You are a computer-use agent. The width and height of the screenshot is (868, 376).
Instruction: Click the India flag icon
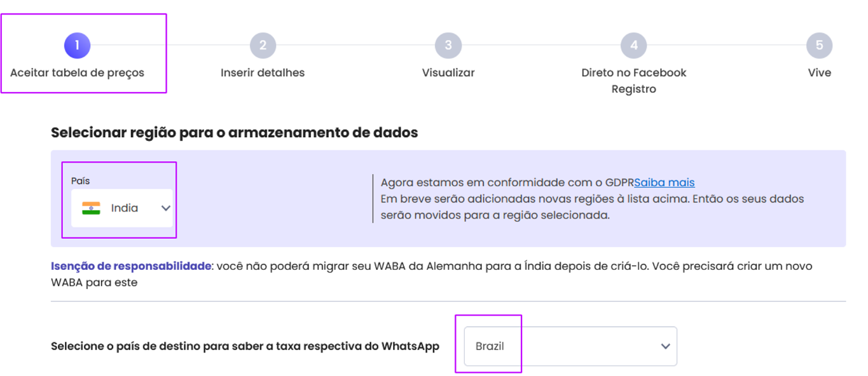pyautogui.click(x=92, y=208)
